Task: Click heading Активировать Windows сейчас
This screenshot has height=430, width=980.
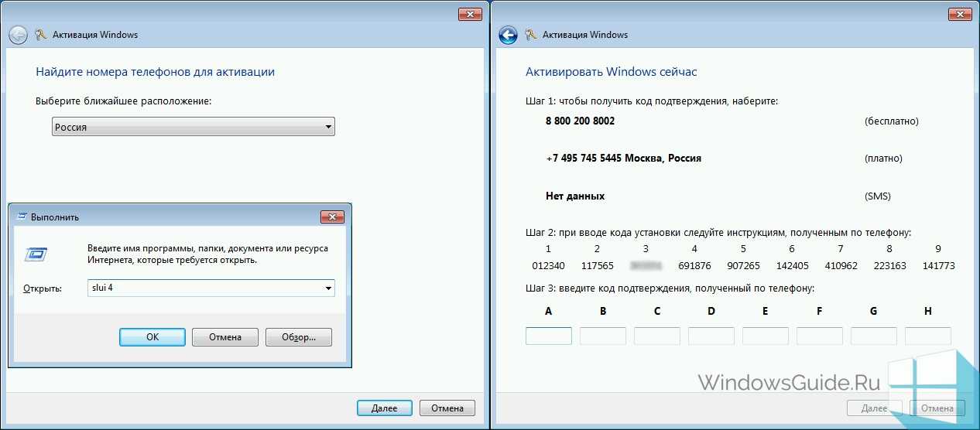Action: pos(612,72)
